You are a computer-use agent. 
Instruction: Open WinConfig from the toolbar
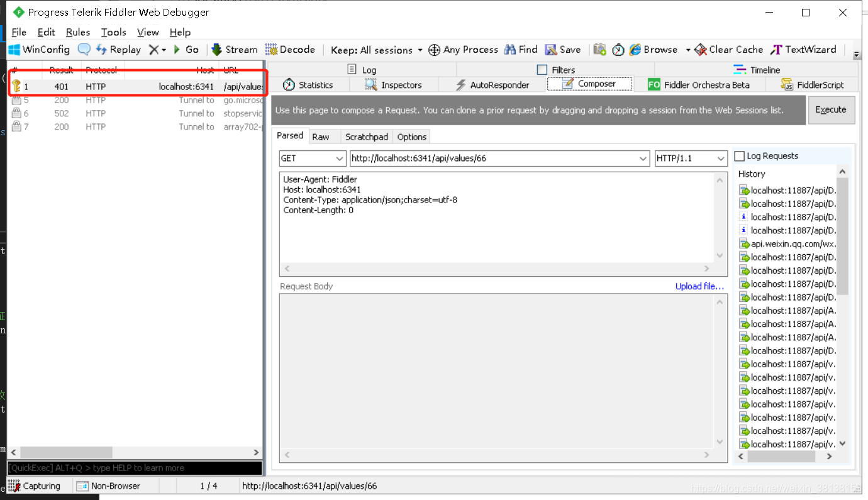pyautogui.click(x=39, y=50)
